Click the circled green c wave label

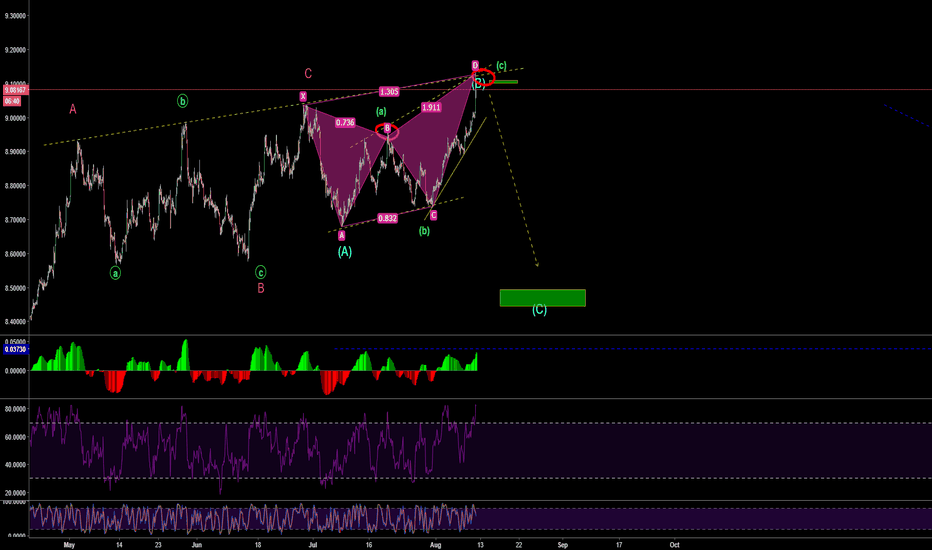click(260, 272)
